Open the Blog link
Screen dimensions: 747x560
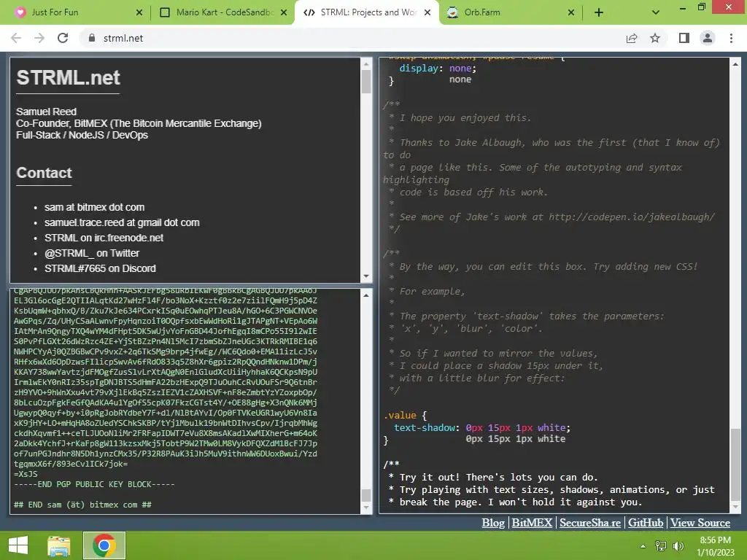pos(493,522)
